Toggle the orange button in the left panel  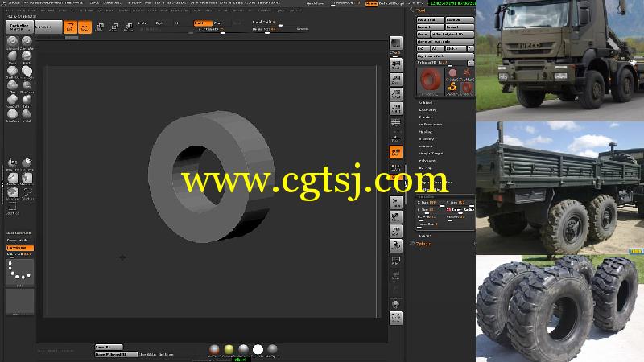click(19, 248)
